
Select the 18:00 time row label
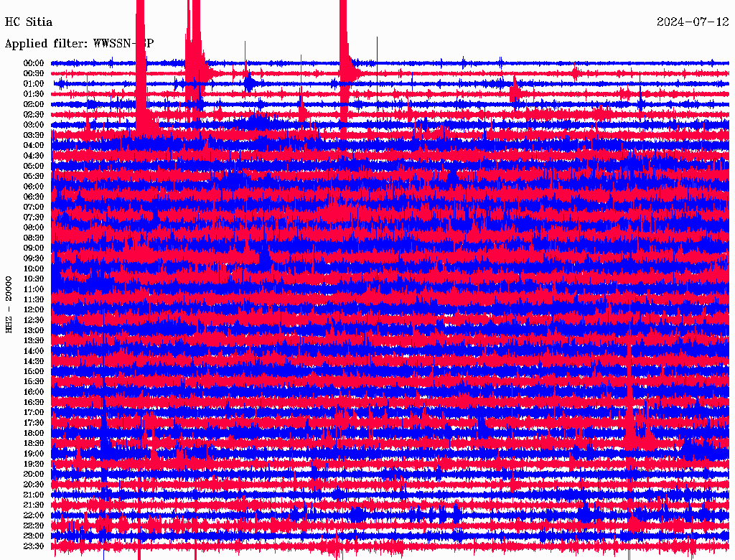pos(34,433)
